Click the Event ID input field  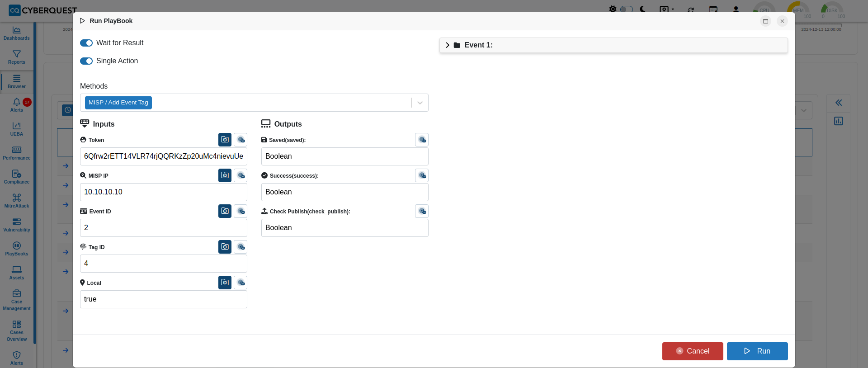point(164,228)
